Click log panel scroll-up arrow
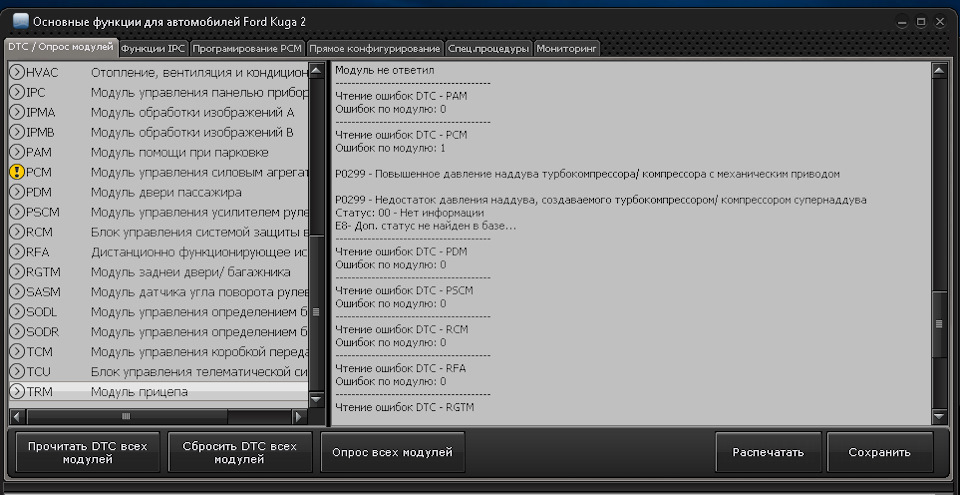This screenshot has height=495, width=960. coord(939,70)
